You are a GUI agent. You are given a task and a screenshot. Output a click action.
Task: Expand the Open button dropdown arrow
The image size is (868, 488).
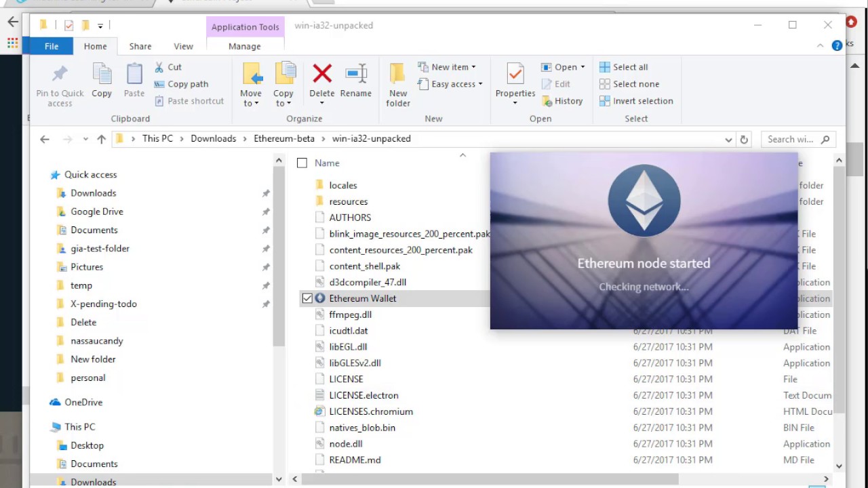[x=583, y=67]
